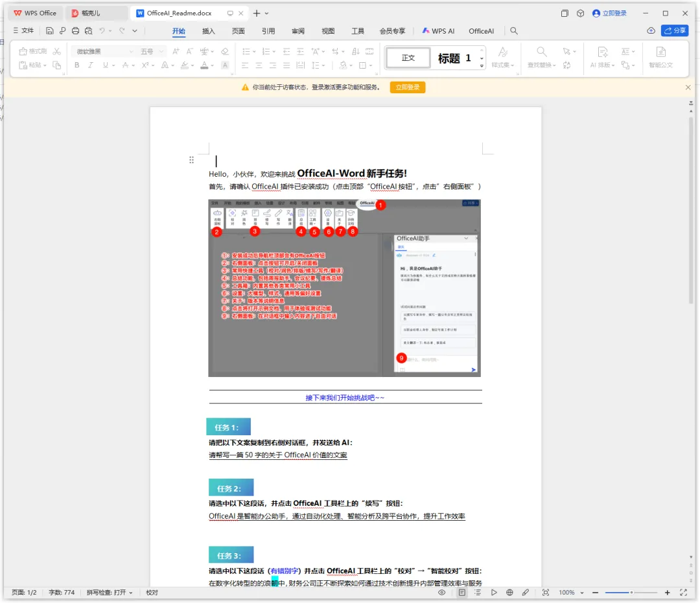This screenshot has width=700, height=603.
Task: Click the cloud upload icon near Share
Action: 651,30
